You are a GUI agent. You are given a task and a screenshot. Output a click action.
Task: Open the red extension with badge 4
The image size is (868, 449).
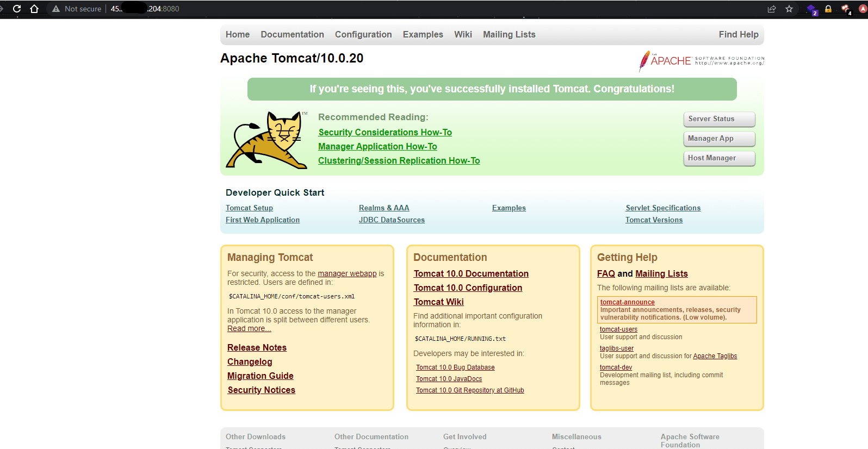(x=846, y=9)
